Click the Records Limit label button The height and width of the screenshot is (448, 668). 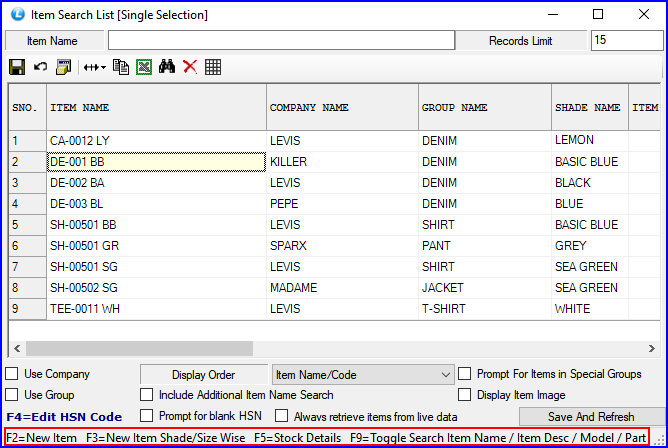tap(521, 41)
